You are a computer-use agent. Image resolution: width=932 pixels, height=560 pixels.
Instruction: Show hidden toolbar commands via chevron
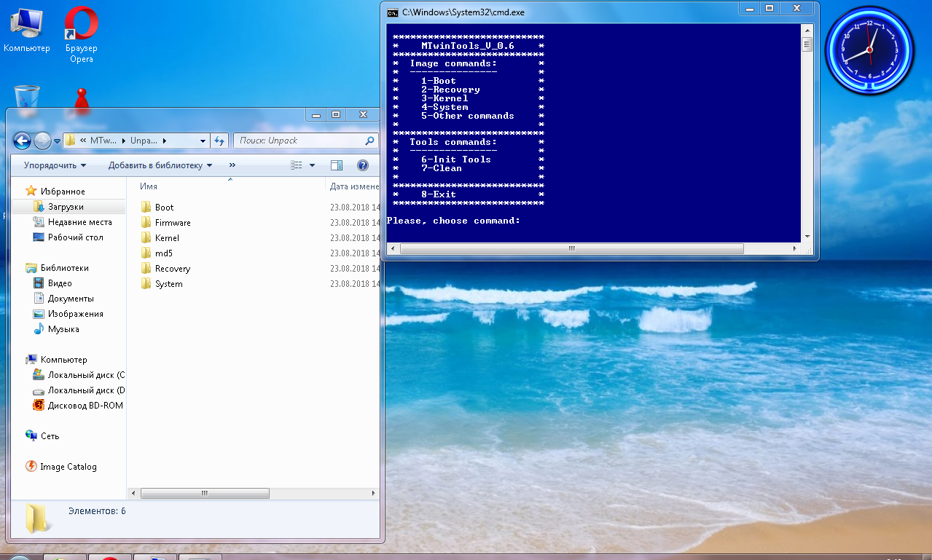(232, 165)
